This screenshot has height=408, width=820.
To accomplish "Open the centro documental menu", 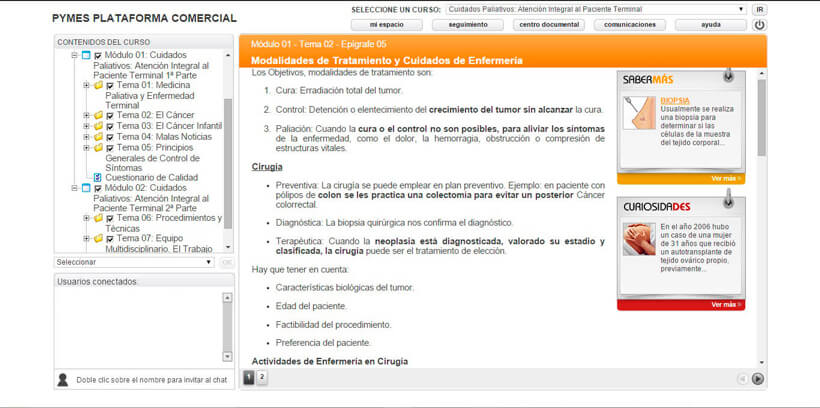I will click(x=549, y=25).
